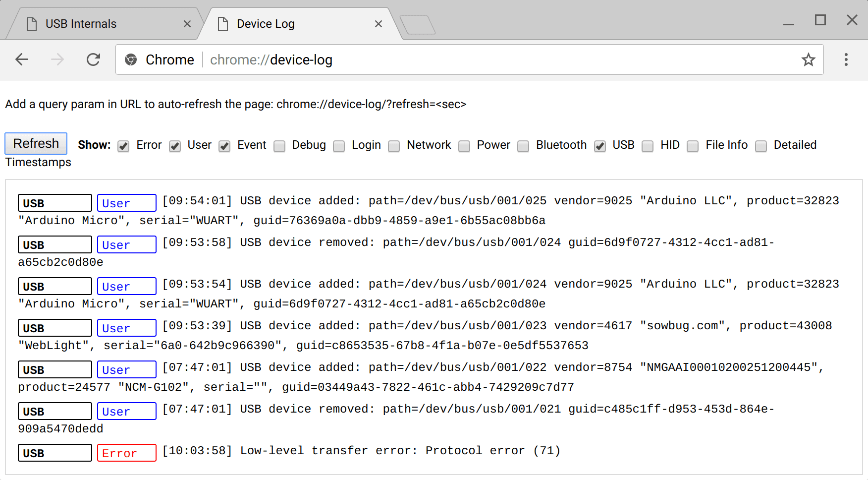This screenshot has height=480, width=868.
Task: Click the forward navigation arrow
Action: (x=57, y=60)
